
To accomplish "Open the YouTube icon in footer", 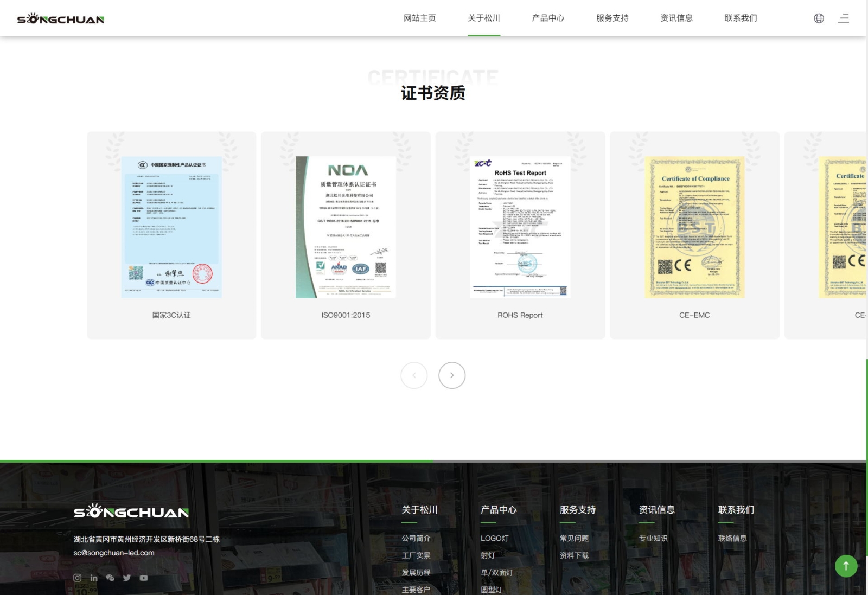I will (x=144, y=578).
